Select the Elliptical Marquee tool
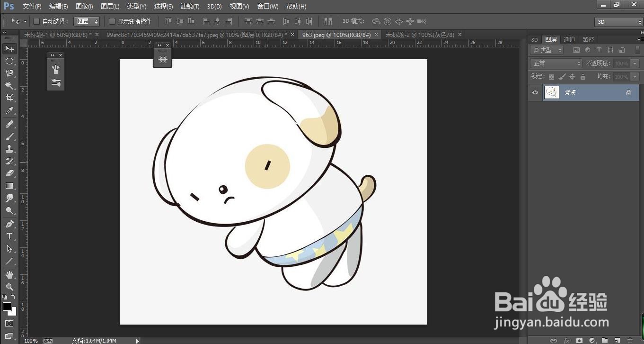Viewport: 644px width, 344px height. click(x=9, y=61)
